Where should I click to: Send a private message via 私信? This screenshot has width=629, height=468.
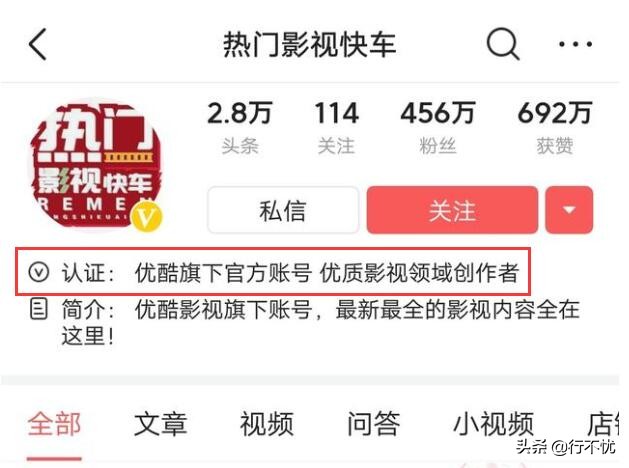[283, 209]
